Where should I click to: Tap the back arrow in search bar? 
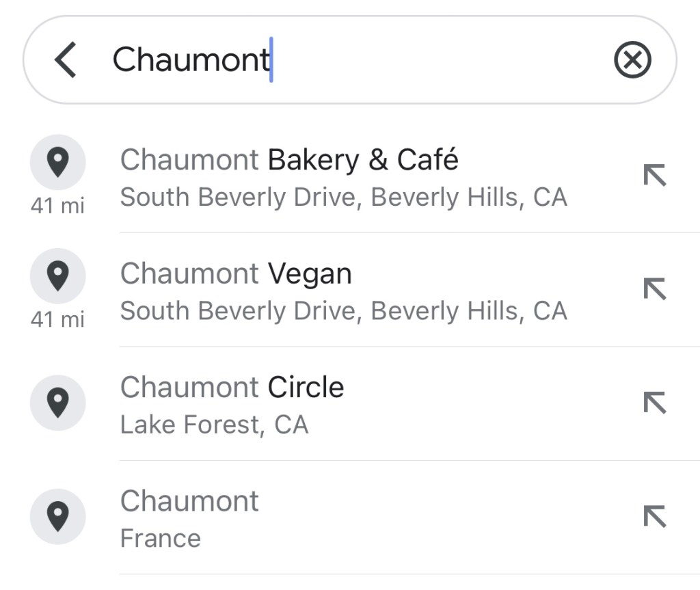coord(66,59)
